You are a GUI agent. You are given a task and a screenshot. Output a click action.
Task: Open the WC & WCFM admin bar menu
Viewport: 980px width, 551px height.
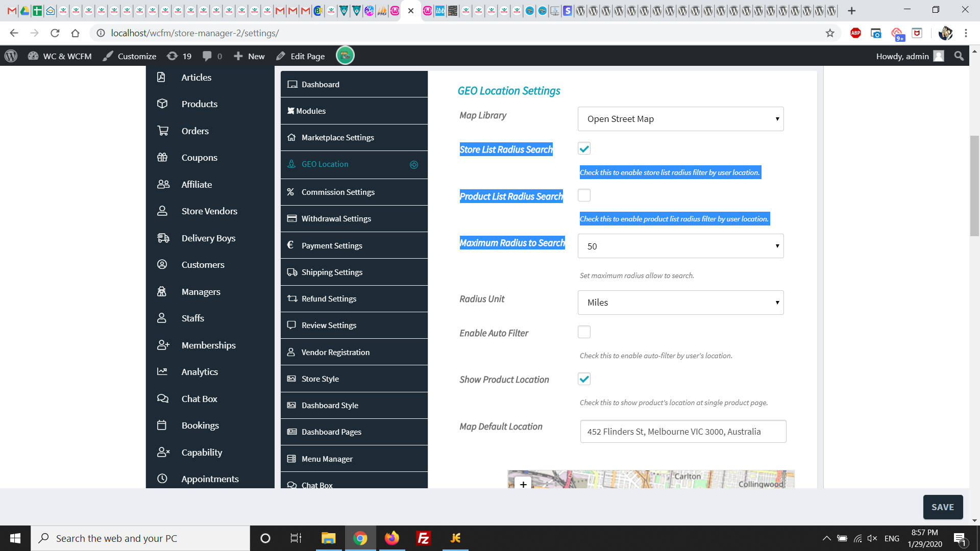pos(60,56)
